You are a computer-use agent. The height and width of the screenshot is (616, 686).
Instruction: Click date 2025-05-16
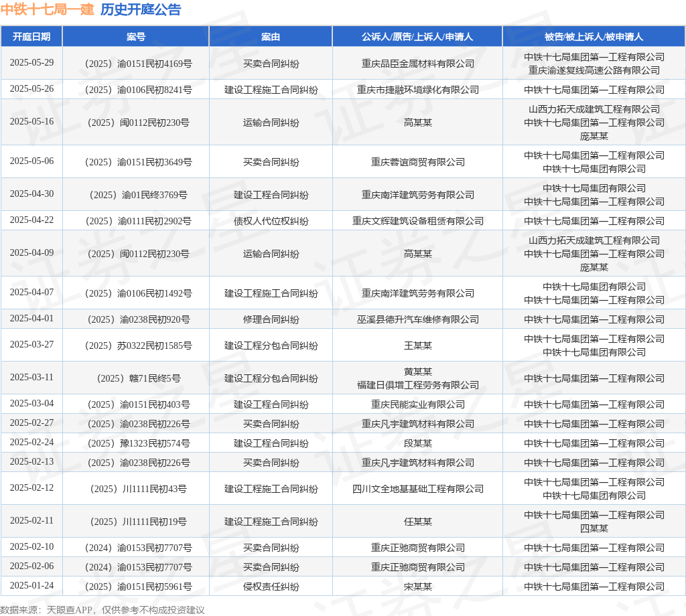pos(31,122)
